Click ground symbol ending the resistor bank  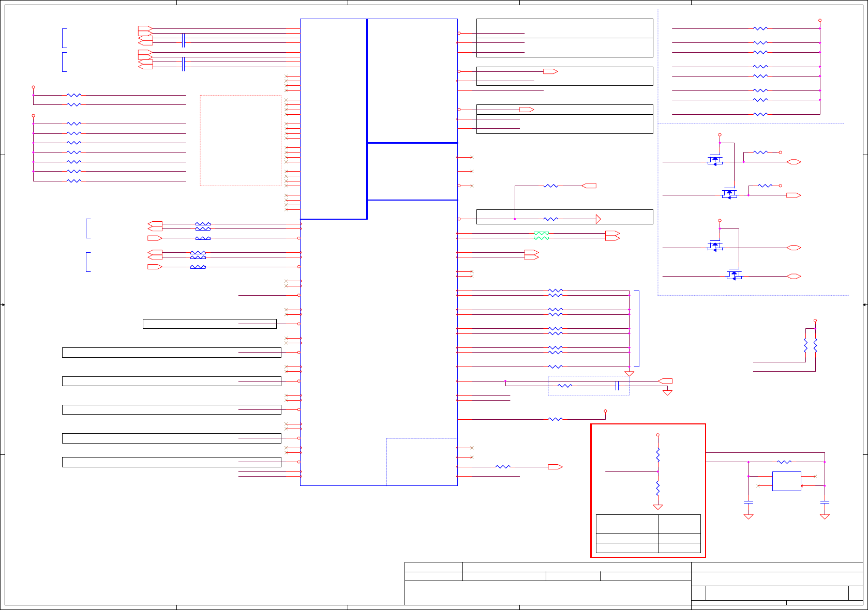pos(630,373)
